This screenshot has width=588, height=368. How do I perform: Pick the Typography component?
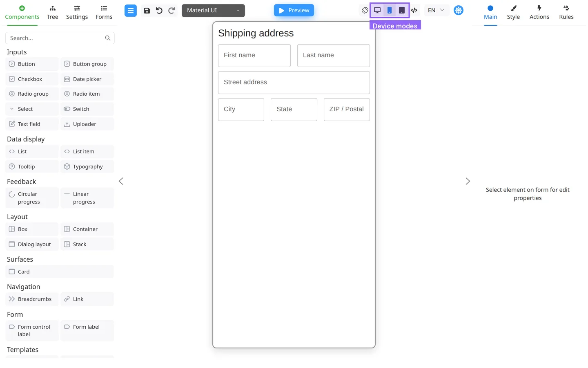[x=87, y=167]
